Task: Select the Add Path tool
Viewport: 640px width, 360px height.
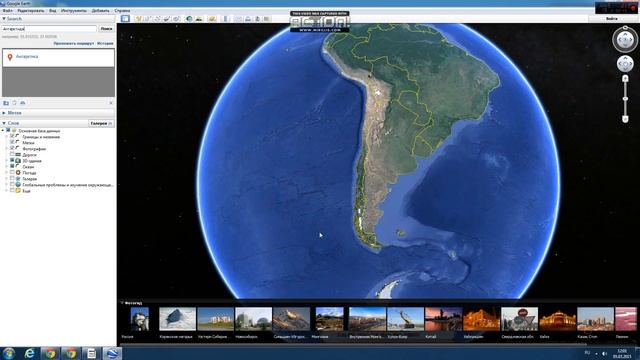Action: click(157, 18)
